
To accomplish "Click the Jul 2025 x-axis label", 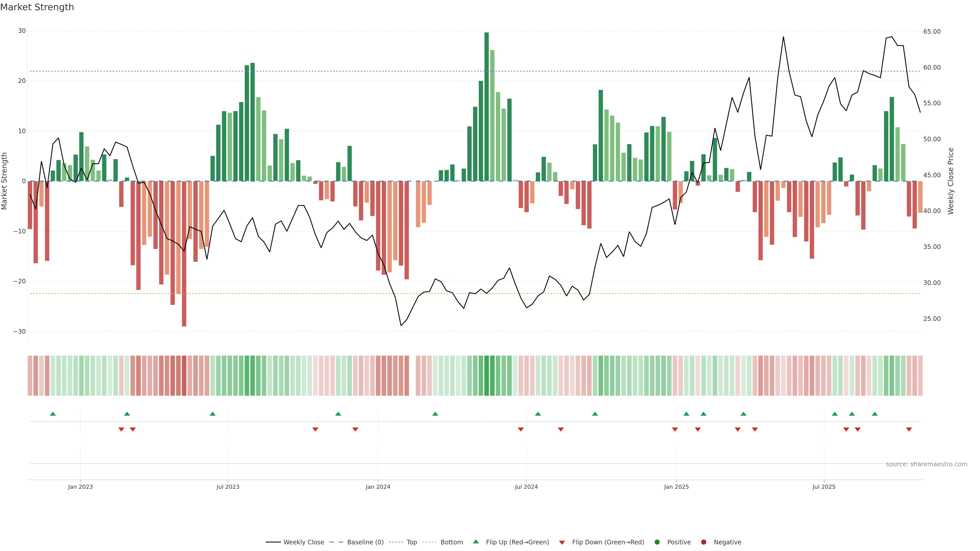I will [824, 487].
